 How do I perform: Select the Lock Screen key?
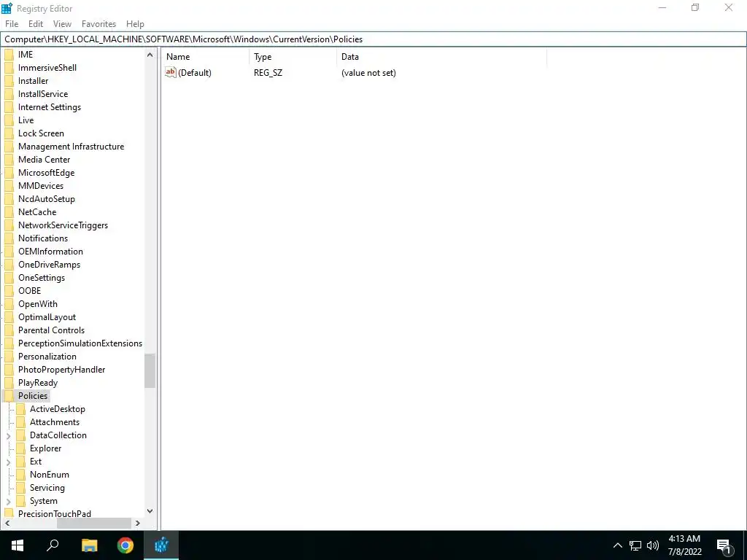(41, 133)
